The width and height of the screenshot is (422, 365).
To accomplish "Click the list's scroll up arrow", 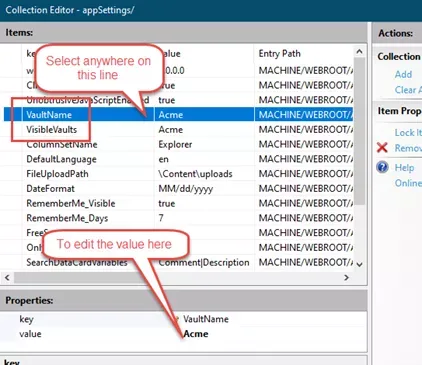I will pos(359,51).
